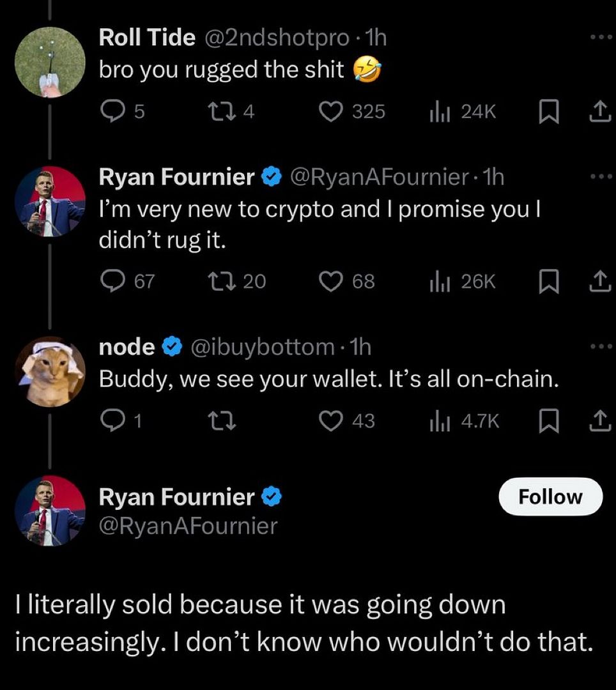Screen dimensions: 616x690
Task: Open node's cat profile picture
Action: coord(50,372)
